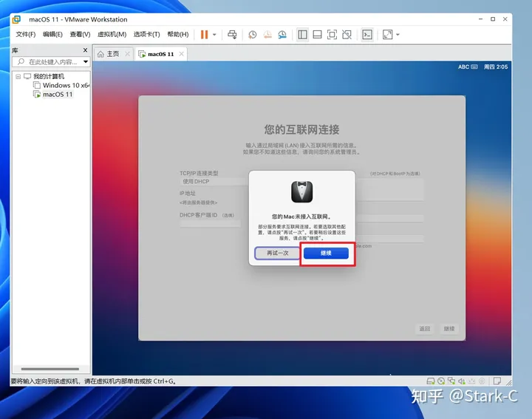Viewport: 532px width, 419px height.
Task: Click the library search field
Action: click(50, 62)
